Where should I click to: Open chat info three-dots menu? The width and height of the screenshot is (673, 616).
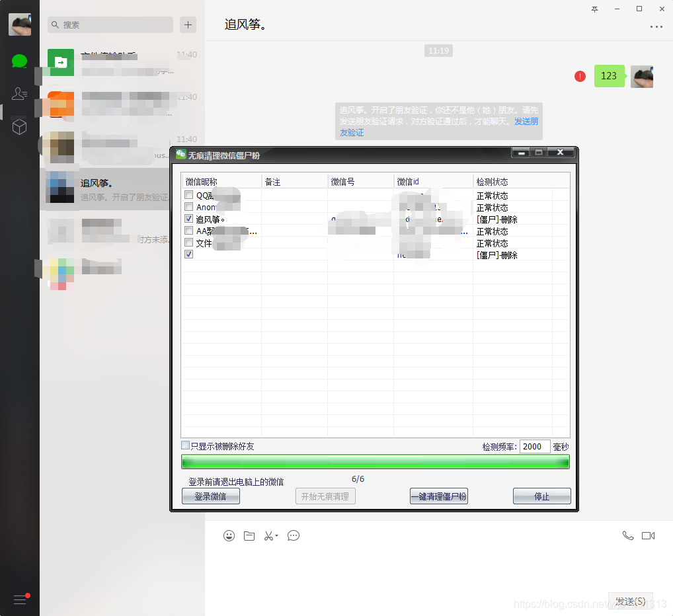click(x=656, y=26)
